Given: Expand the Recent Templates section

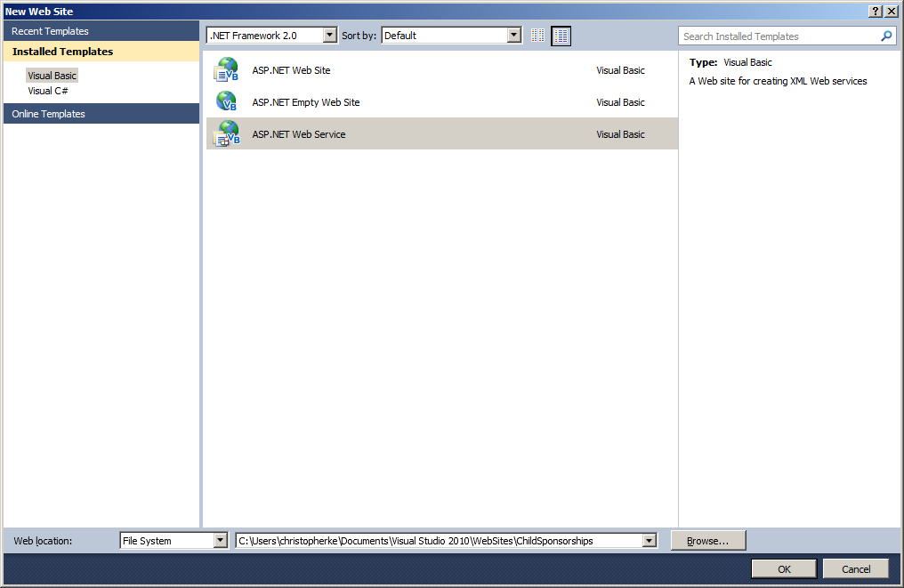Looking at the screenshot, I should [x=101, y=31].
